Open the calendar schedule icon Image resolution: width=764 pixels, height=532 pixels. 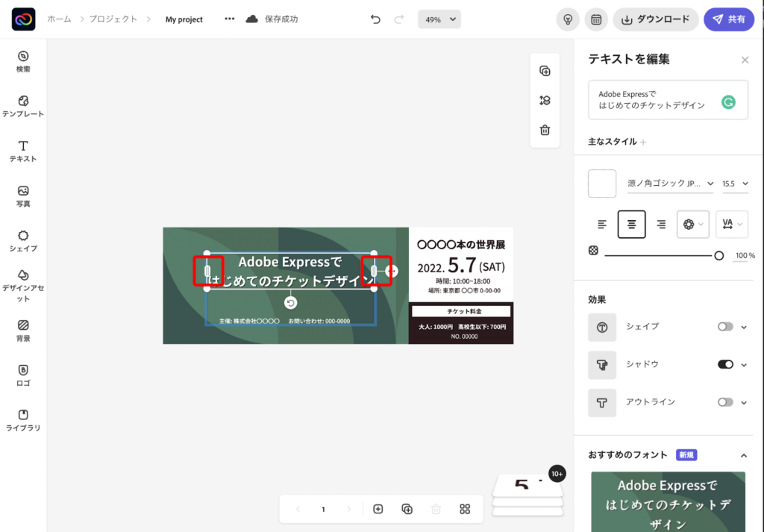coord(596,19)
